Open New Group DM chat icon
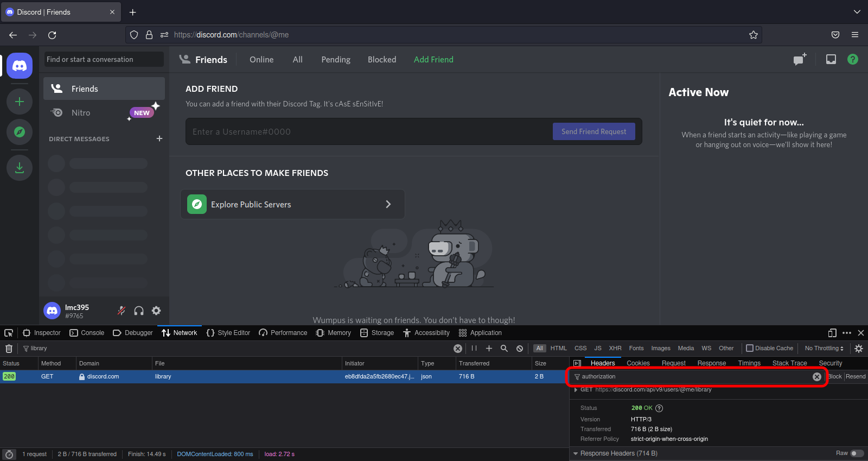Screen dimensions: 868x461 (x=800, y=59)
